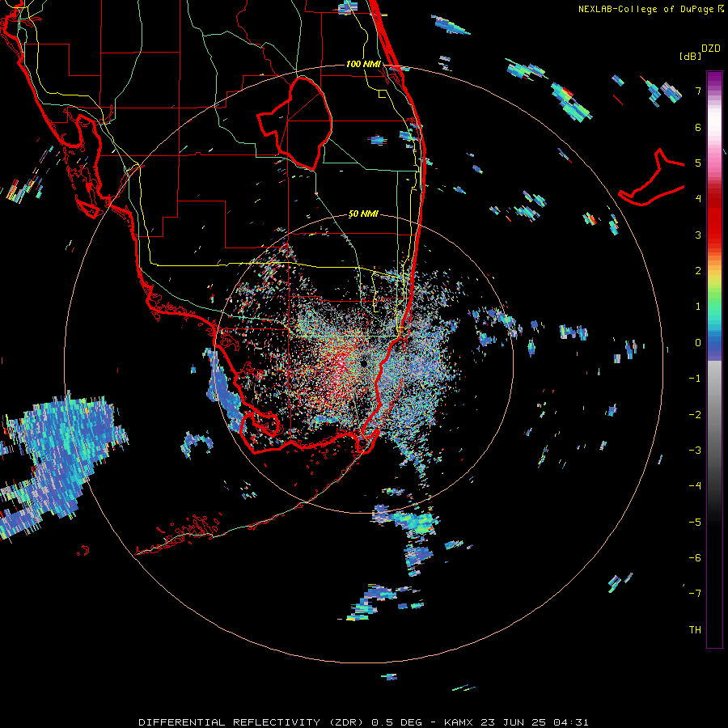Click the 50 NMI range ring label

click(363, 214)
